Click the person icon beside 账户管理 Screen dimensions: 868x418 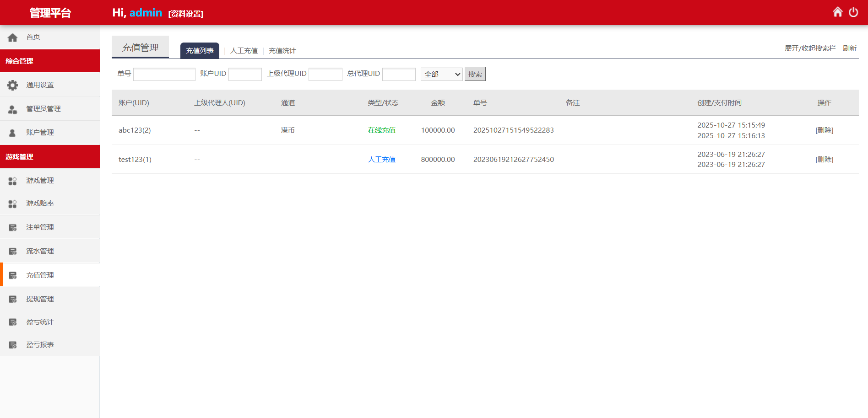[x=12, y=133]
